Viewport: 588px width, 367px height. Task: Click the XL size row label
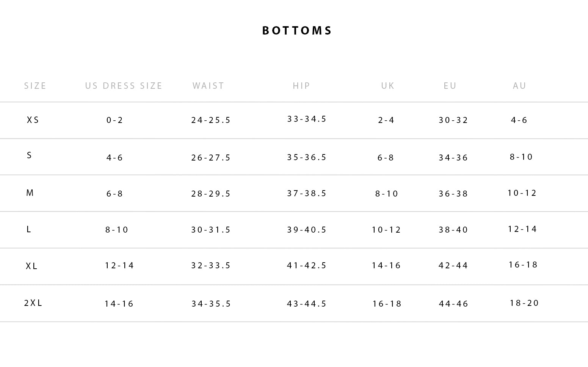pyautogui.click(x=32, y=266)
